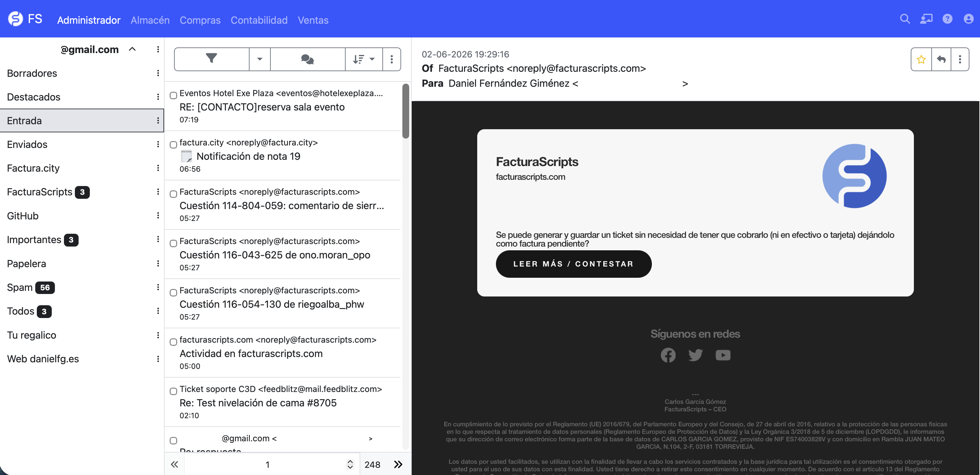Click the YouTube icon in email footer
This screenshot has height=475, width=980.
[723, 355]
